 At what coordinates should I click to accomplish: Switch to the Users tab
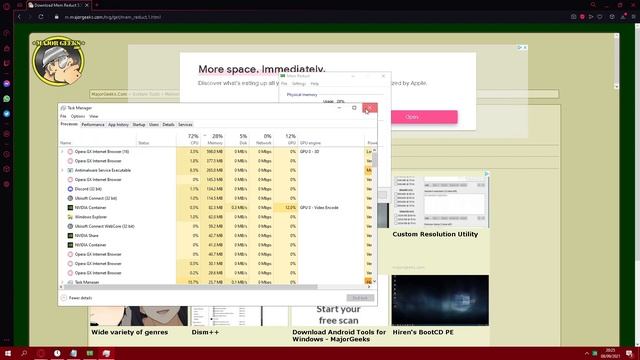pyautogui.click(x=154, y=124)
